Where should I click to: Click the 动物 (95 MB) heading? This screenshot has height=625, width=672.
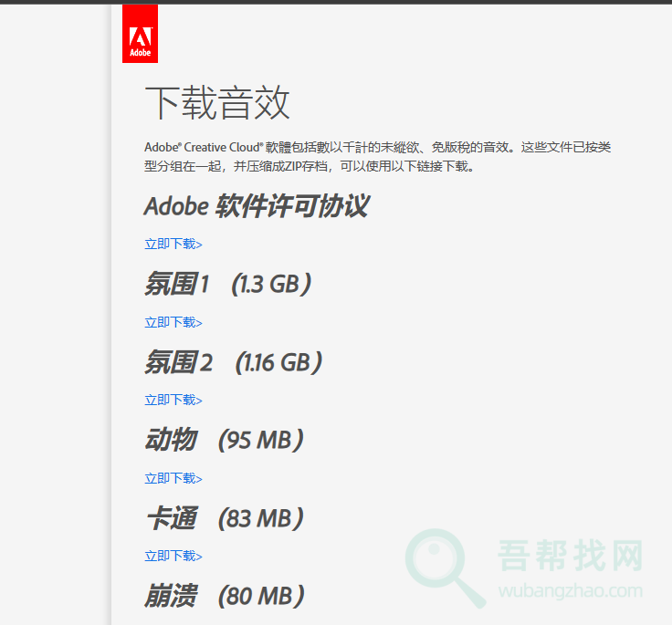(x=224, y=441)
